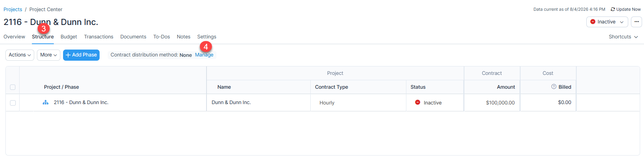Open the Inactive project status dropdown
This screenshot has height=159, width=644.
tap(607, 22)
